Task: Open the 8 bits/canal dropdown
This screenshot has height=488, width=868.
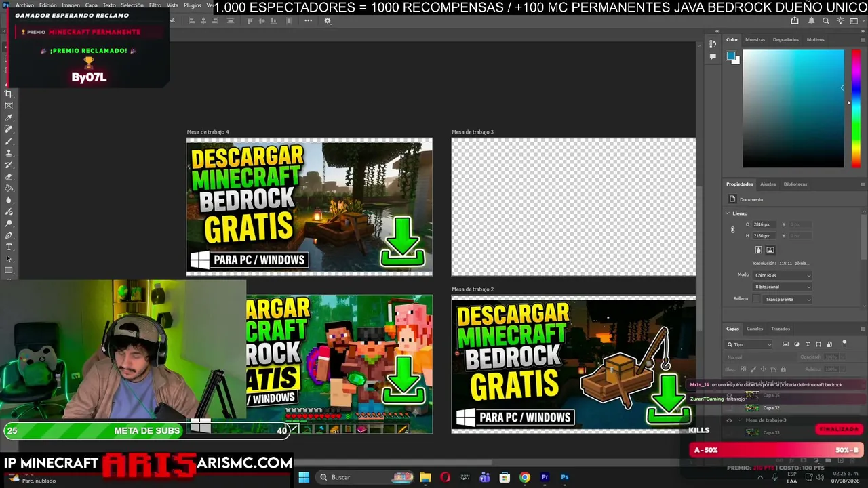Action: (782, 287)
